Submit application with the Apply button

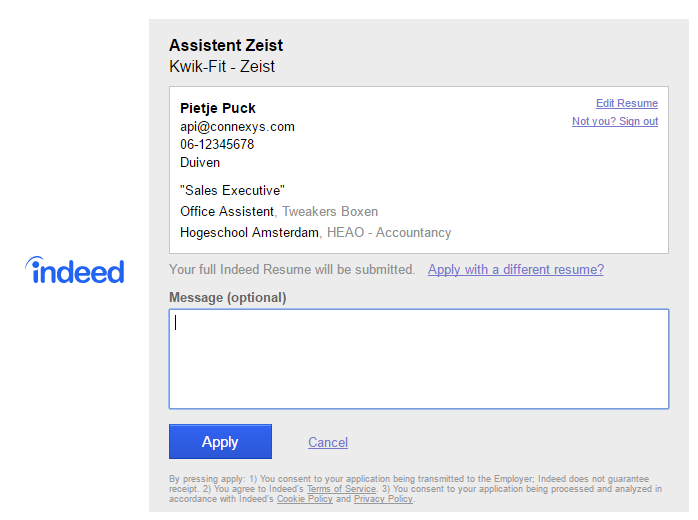(220, 442)
